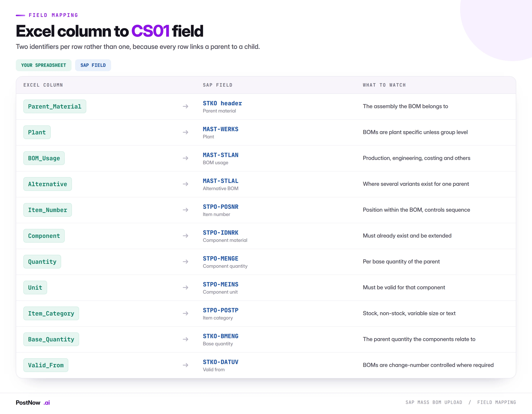Image resolution: width=532 pixels, height=414 pixels.
Task: Click 'The parent quantity the components relate to'
Action: tap(419, 339)
